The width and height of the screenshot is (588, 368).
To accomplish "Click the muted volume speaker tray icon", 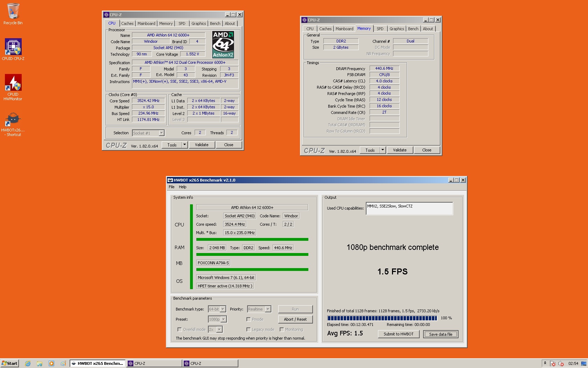I will pyautogui.click(x=561, y=363).
